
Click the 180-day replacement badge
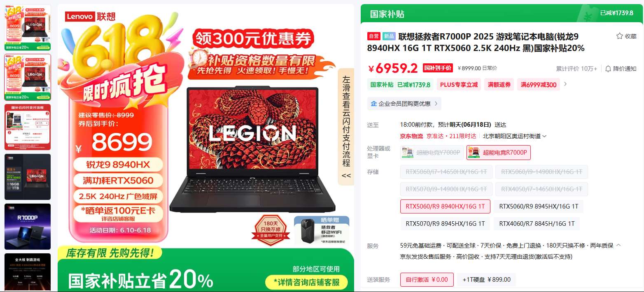[271, 229]
